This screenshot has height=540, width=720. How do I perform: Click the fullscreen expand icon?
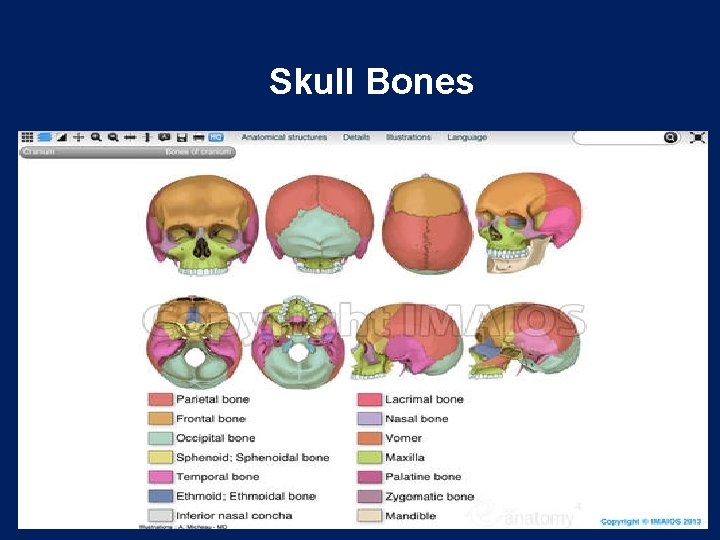697,137
